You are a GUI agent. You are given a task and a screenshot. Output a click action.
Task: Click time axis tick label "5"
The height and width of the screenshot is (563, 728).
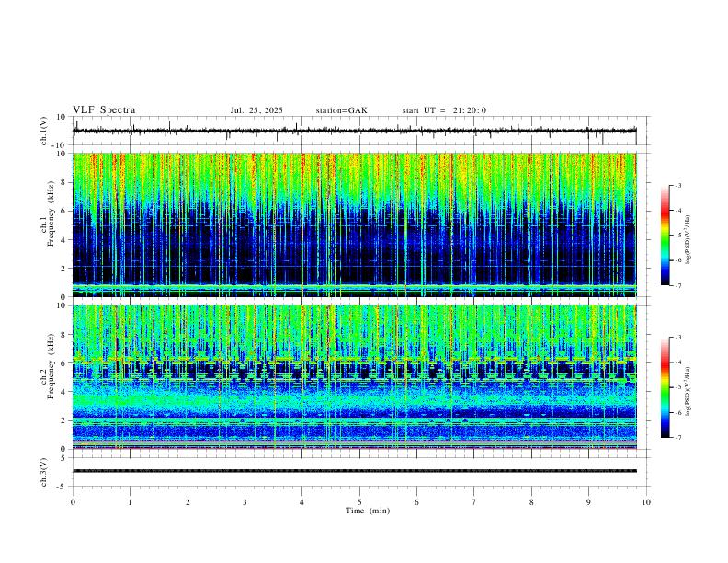pos(359,502)
